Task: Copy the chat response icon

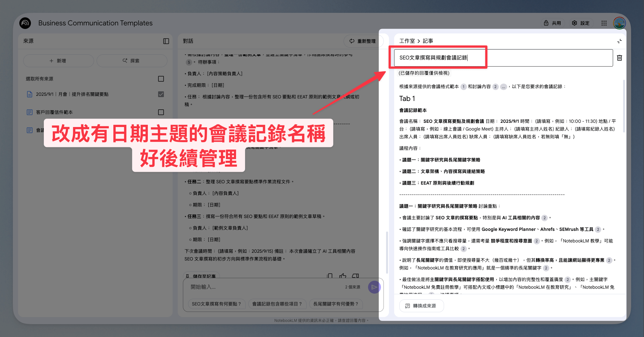Action: (x=330, y=276)
